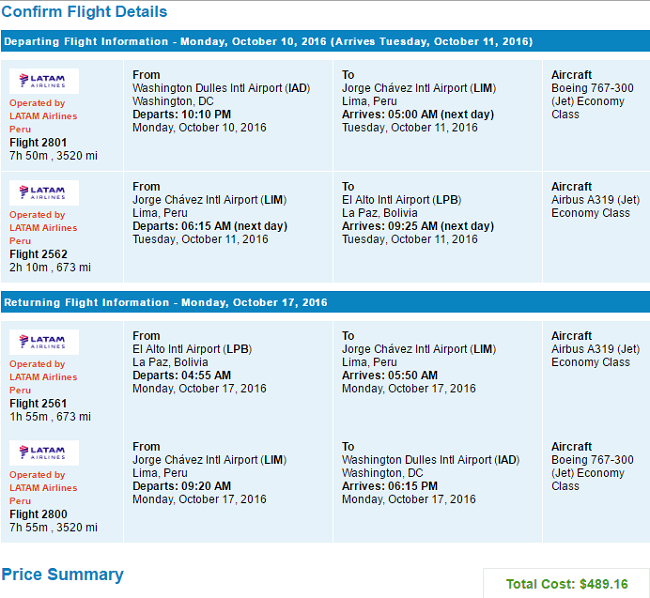Click Operated by LATAM Airlines Peru under Flight 2800 logo

click(x=43, y=488)
